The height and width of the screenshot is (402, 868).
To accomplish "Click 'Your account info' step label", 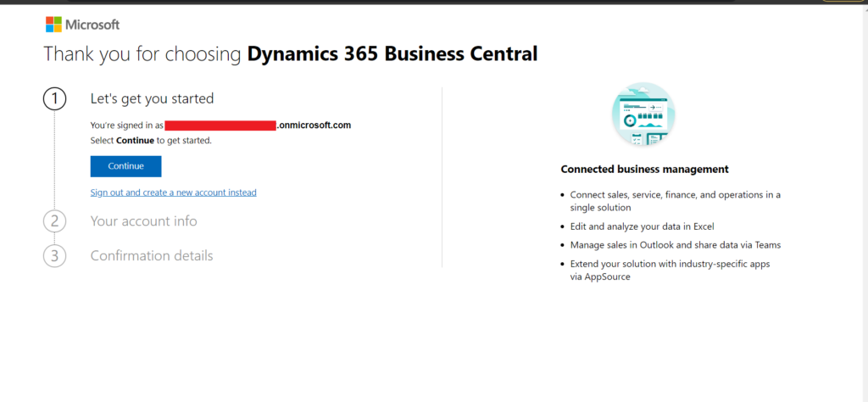I will click(x=144, y=221).
